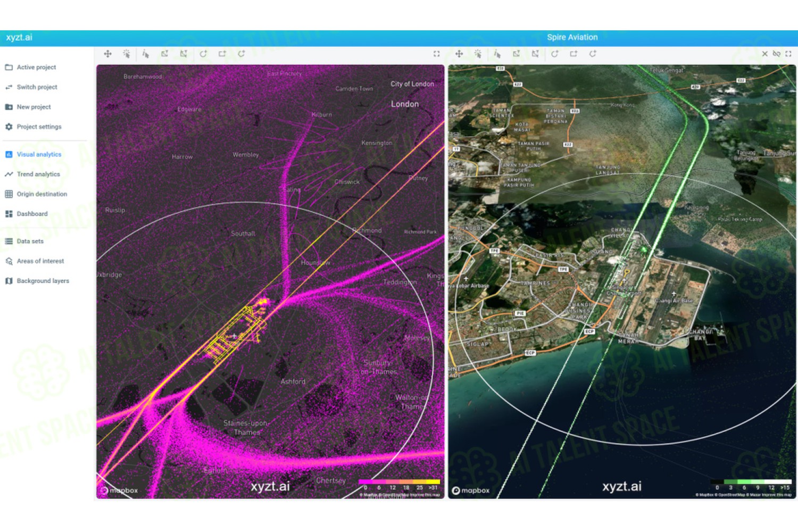This screenshot has height=532, width=798.
Task: Click ruler icon right of info cursor, right toolbar
Action: (x=517, y=54)
